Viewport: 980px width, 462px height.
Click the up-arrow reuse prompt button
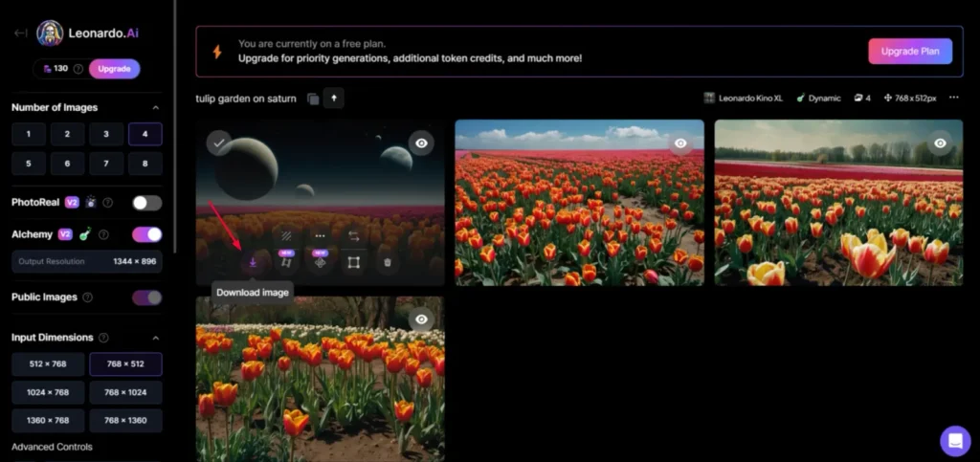click(x=334, y=98)
